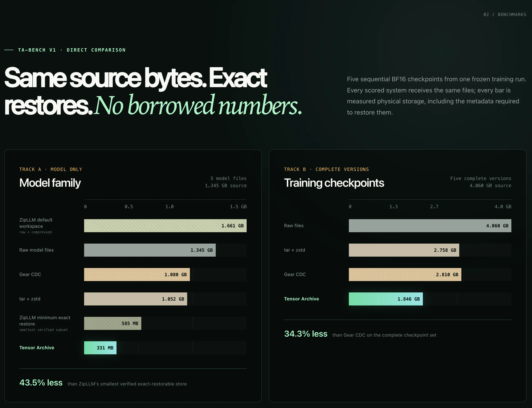Click the '34.3% less' statistic
This screenshot has width=532, height=408.
coord(306,334)
